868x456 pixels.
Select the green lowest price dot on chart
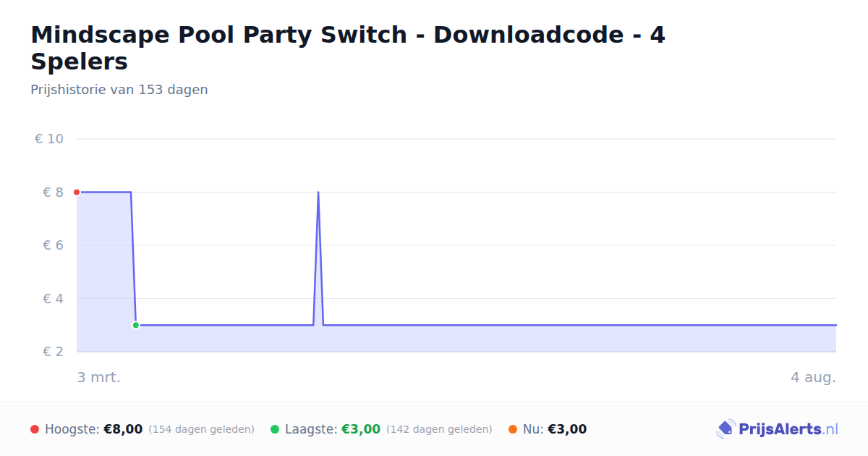pos(135,325)
